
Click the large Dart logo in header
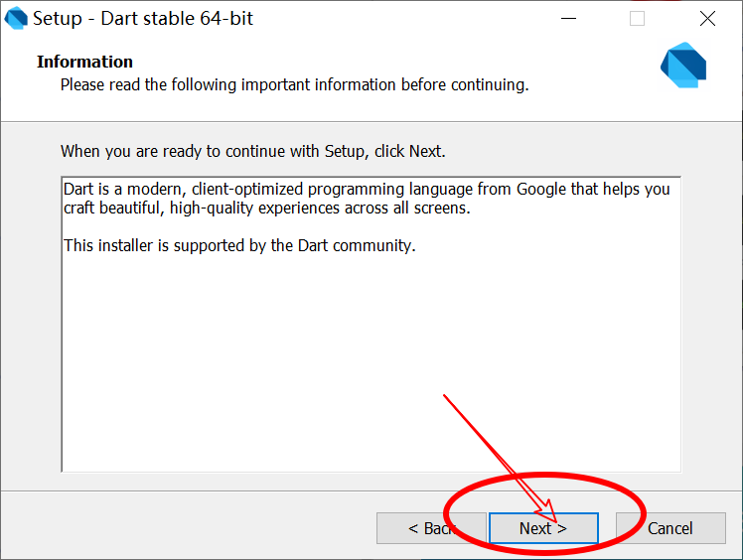pyautogui.click(x=683, y=65)
